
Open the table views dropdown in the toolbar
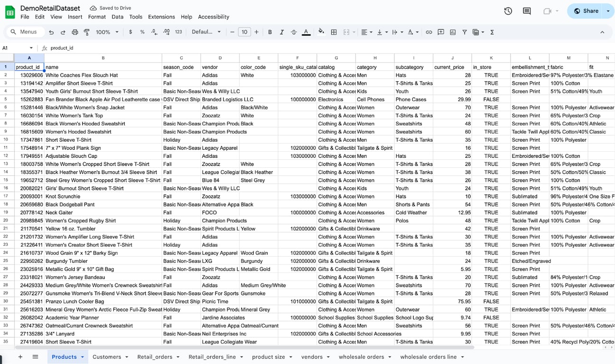(x=478, y=32)
